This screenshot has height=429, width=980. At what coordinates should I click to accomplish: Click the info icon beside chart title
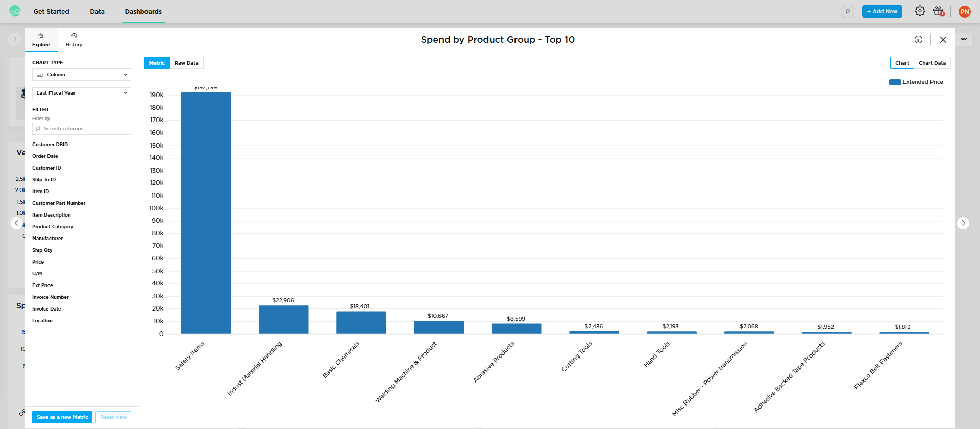(918, 40)
